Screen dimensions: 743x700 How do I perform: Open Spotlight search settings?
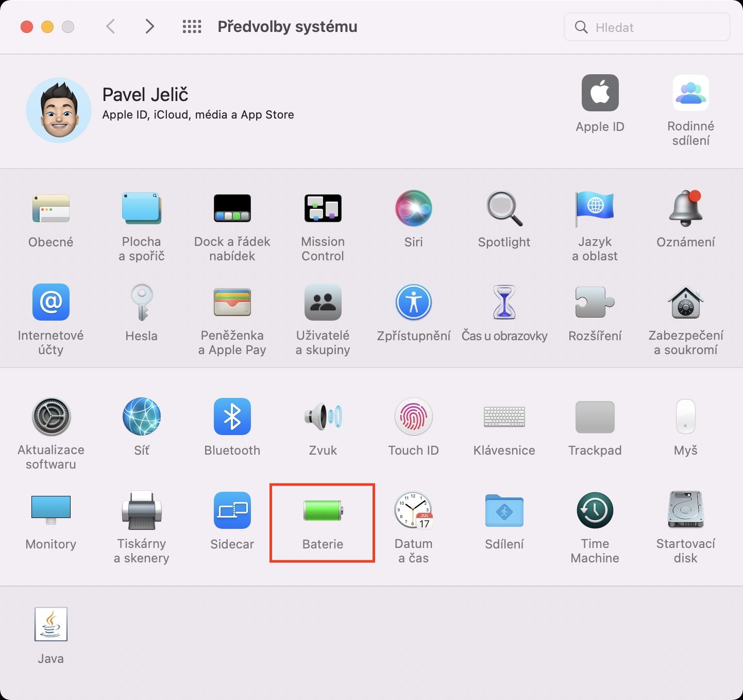504,209
